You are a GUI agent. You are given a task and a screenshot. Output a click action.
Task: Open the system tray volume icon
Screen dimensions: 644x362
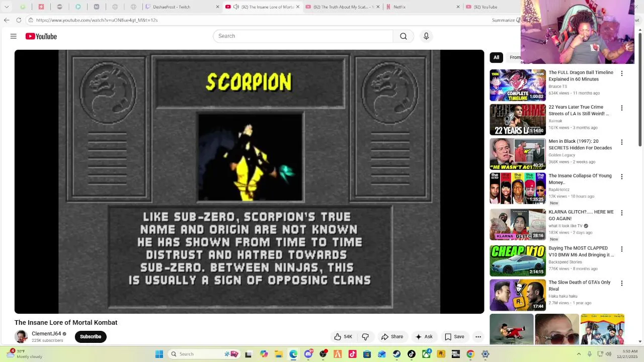(608, 354)
